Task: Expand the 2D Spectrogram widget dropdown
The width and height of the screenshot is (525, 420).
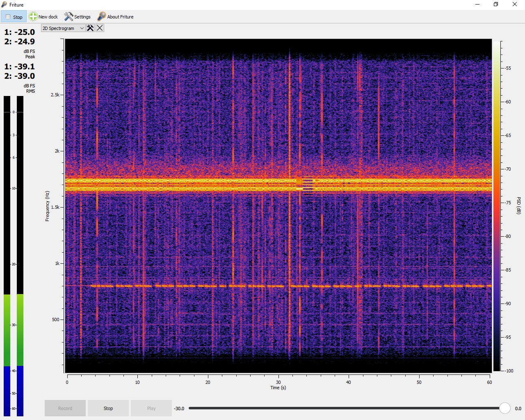Action: pos(63,28)
